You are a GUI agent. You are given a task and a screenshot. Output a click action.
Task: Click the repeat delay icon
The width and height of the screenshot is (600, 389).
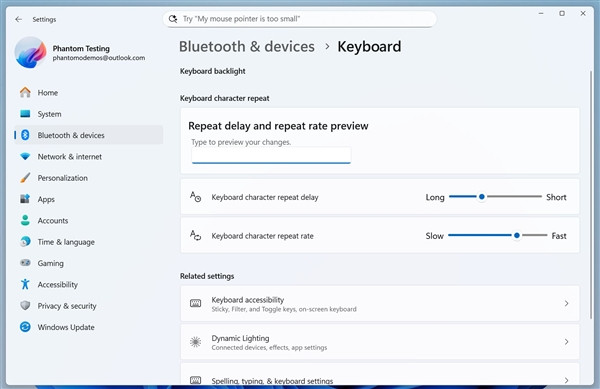coord(196,197)
